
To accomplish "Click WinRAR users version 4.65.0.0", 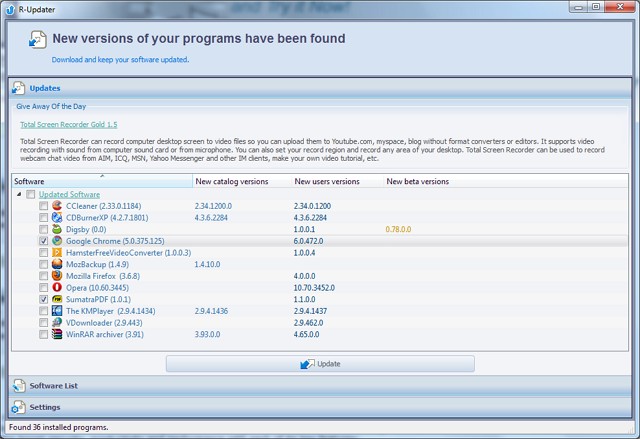I will tap(307, 334).
